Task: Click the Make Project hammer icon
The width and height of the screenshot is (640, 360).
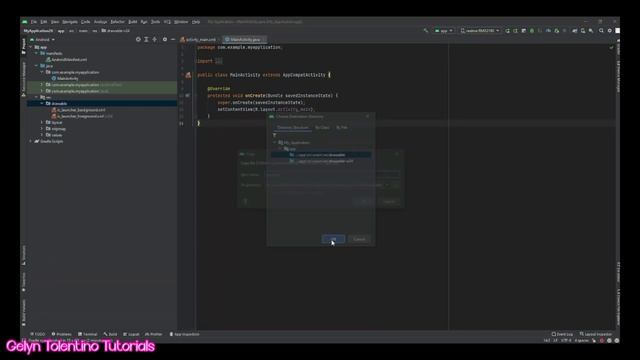Action: [426, 31]
